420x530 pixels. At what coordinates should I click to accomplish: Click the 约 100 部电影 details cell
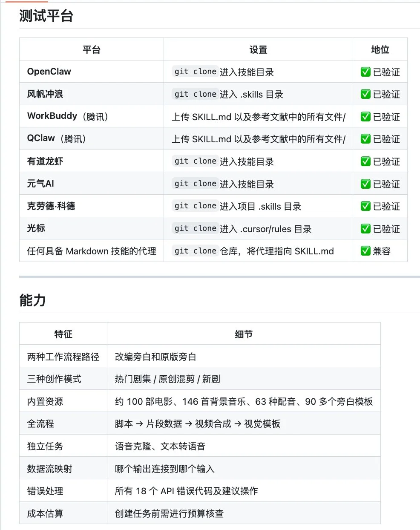(244, 401)
